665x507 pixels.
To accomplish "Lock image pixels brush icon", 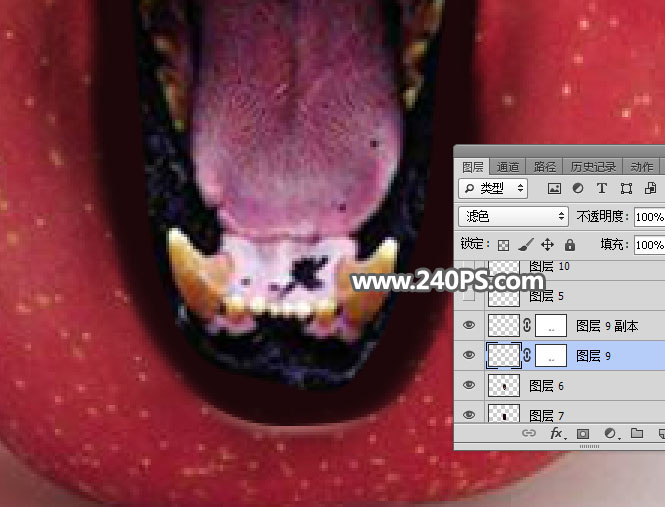I will click(525, 245).
